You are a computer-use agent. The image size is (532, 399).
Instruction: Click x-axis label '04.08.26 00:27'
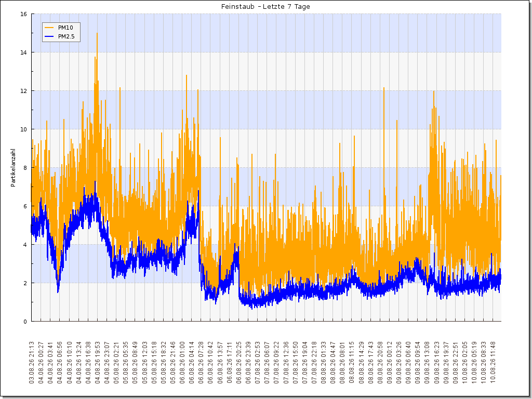coord(41,362)
